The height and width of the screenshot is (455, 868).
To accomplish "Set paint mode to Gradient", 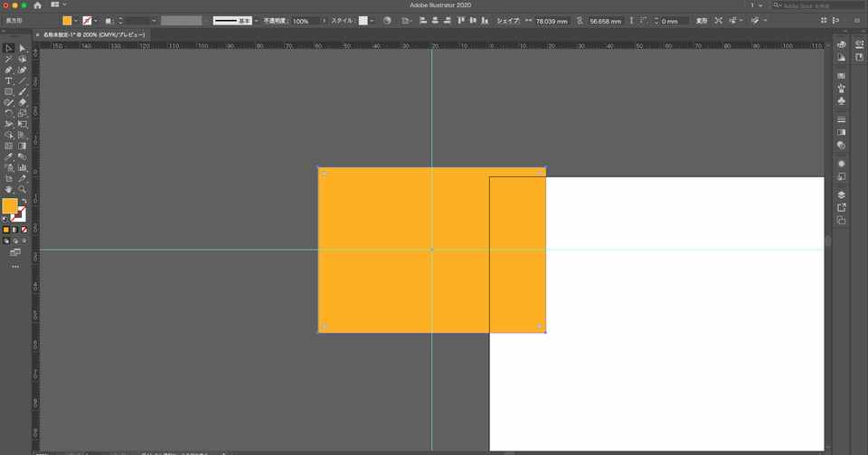I will 15,230.
